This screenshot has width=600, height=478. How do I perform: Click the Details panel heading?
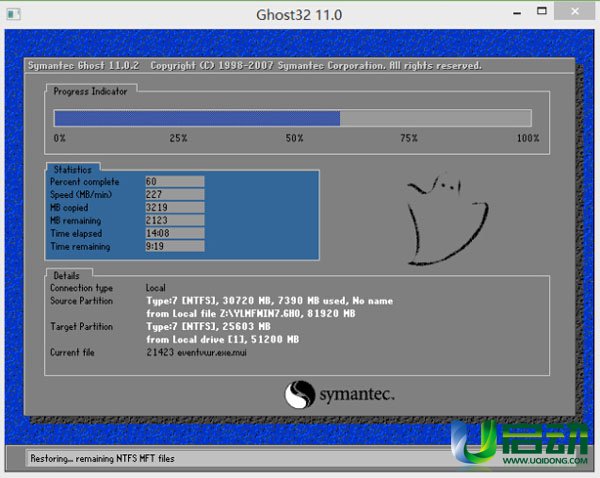click(67, 276)
